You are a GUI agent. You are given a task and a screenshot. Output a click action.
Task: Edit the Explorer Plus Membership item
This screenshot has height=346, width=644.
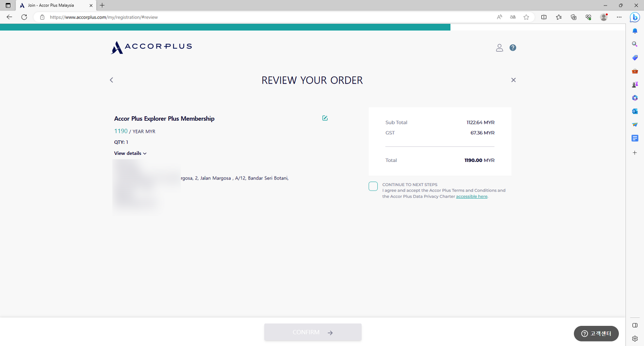pos(325,118)
